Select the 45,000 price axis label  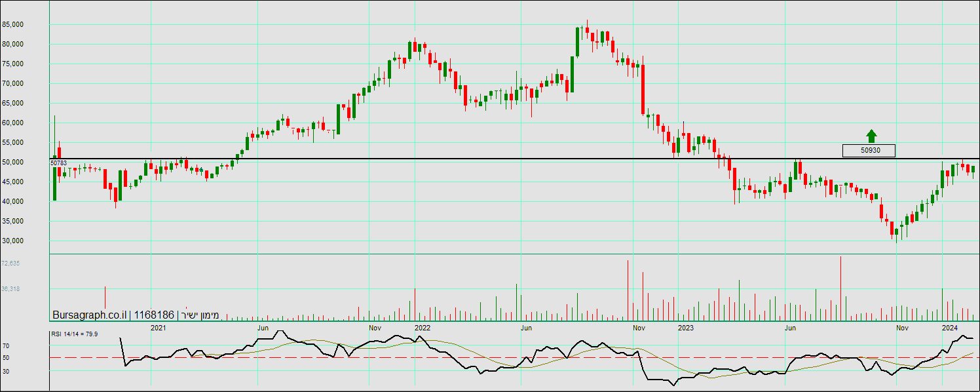coord(13,182)
